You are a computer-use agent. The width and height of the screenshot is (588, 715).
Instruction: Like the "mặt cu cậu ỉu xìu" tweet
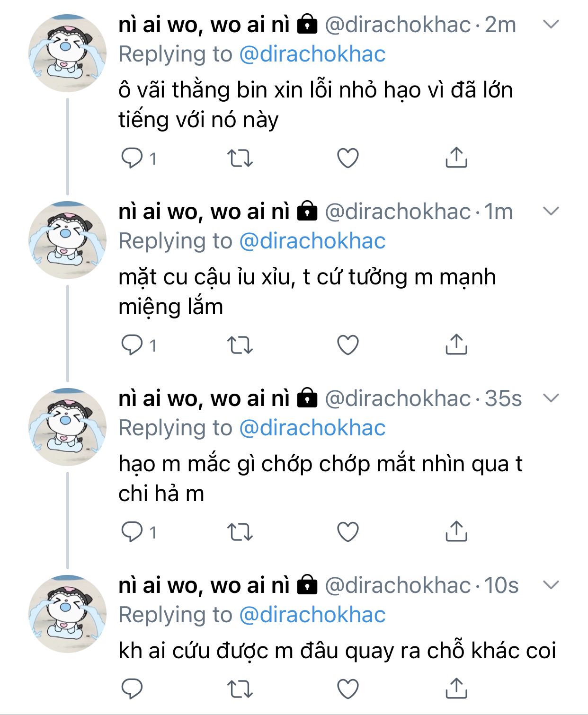[347, 345]
